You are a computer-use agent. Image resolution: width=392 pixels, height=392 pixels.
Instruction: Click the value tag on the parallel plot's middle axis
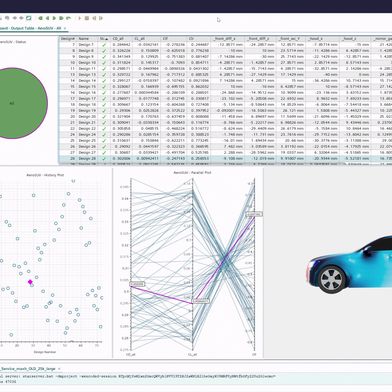[201, 301]
